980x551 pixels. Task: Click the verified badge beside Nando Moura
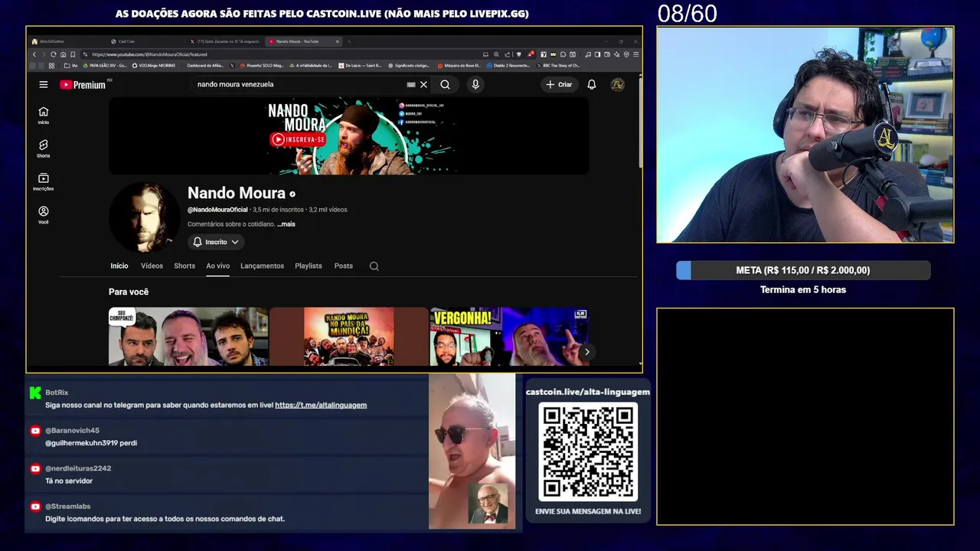292,194
